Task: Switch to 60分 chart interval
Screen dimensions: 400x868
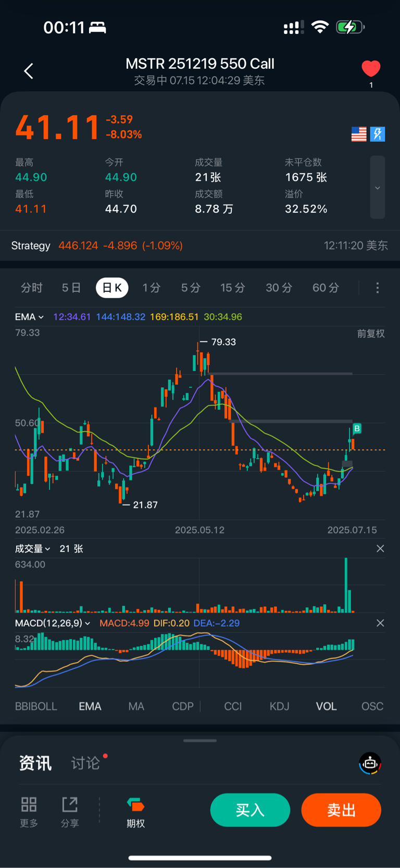Action: pos(326,288)
